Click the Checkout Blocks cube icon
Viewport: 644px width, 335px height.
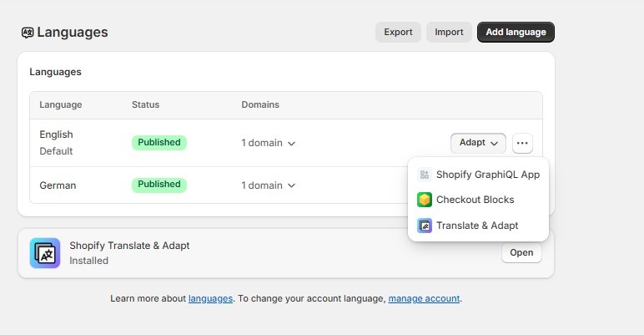coord(425,200)
